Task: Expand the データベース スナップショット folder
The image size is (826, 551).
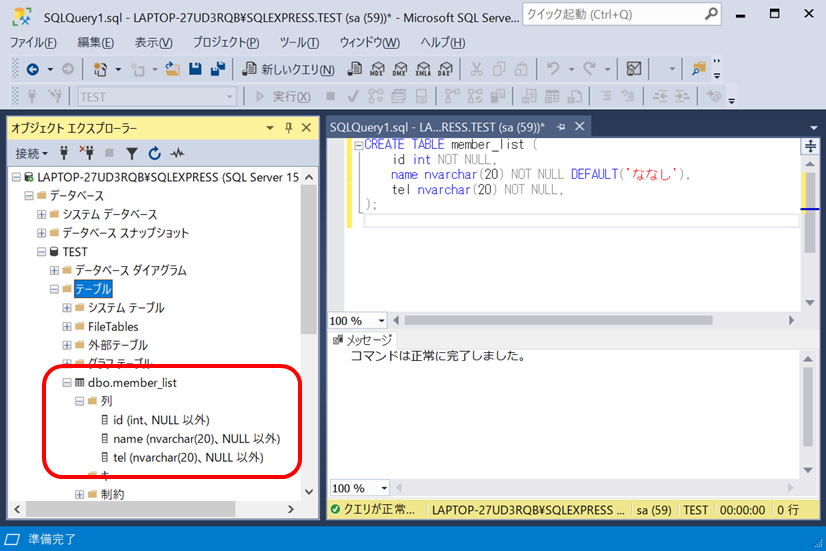Action: (x=41, y=233)
